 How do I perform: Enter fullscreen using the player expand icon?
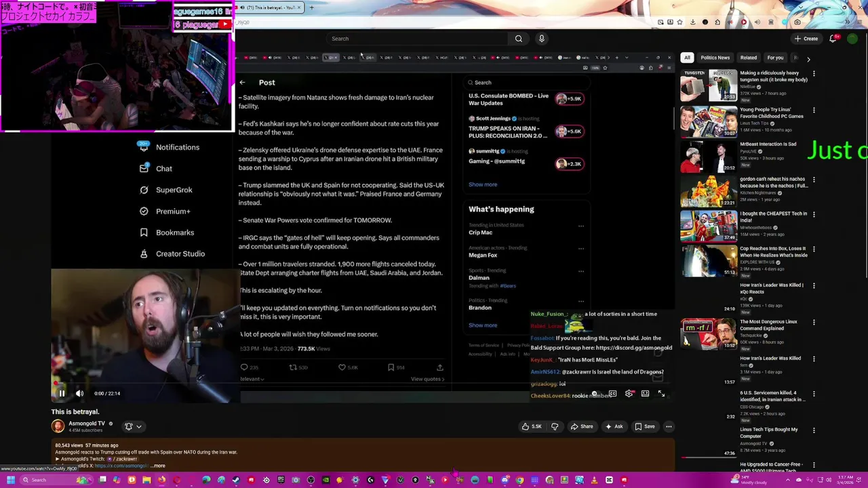point(661,393)
